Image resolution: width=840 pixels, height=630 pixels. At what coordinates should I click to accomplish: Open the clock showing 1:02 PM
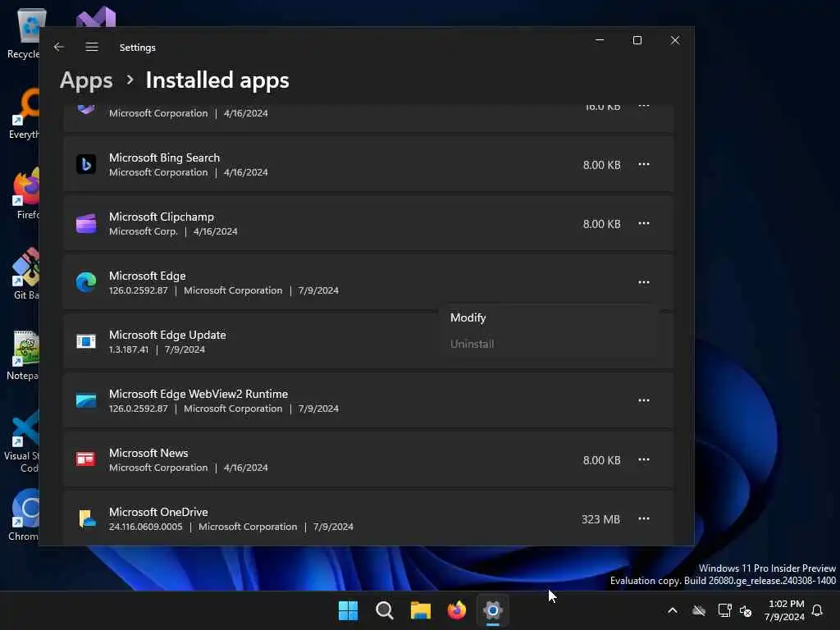tap(784, 610)
